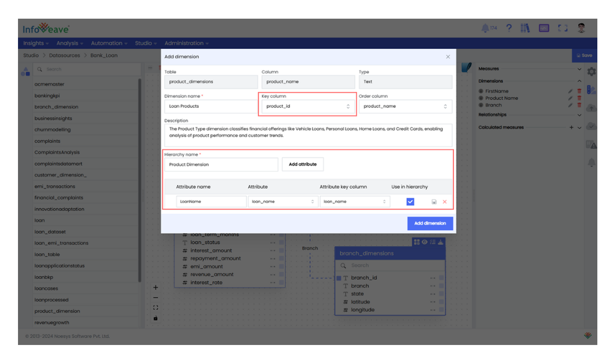Screen dimensions: 615x364
Task: Toggle fullscreen mode icon
Action: click(563, 28)
